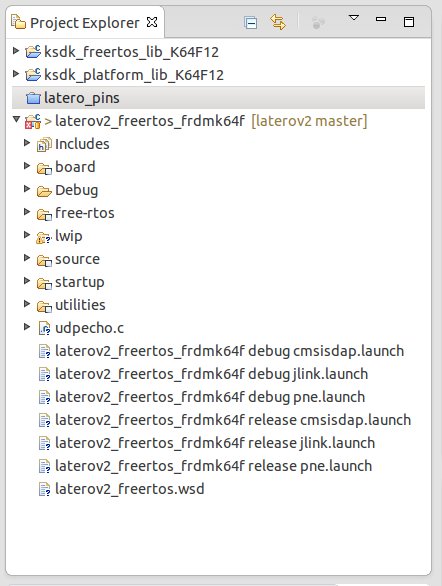Click the closed latero_pins project icon
The height and width of the screenshot is (586, 442).
[x=33, y=98]
